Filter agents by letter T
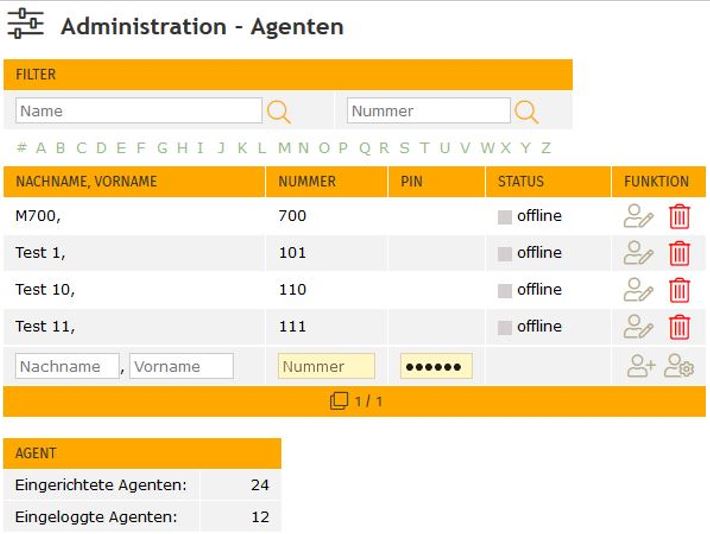Screen dimensions: 710x534 click(x=424, y=148)
